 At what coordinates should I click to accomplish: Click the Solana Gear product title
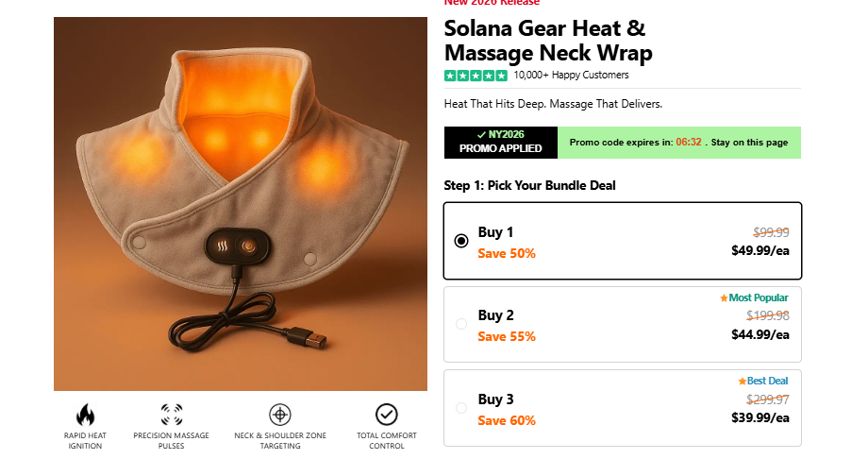tap(547, 41)
